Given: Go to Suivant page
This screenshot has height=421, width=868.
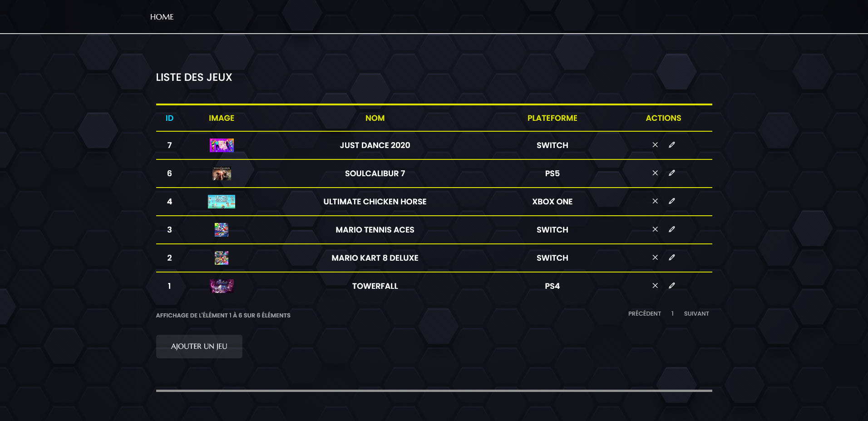Looking at the screenshot, I should pos(696,314).
